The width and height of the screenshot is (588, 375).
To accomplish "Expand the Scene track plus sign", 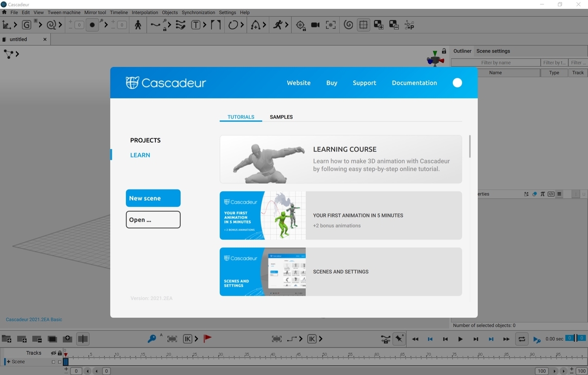I will click(8, 362).
